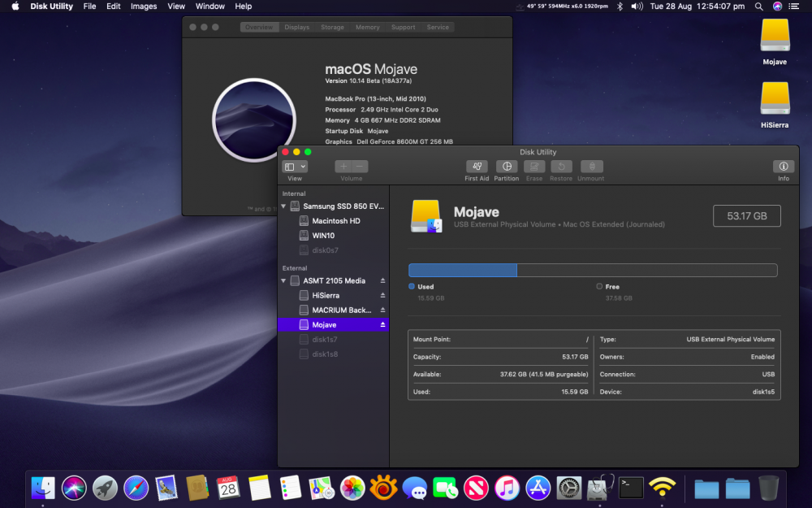Remove a volume with the minus button
Viewport: 812px width, 508px height.
point(360,167)
